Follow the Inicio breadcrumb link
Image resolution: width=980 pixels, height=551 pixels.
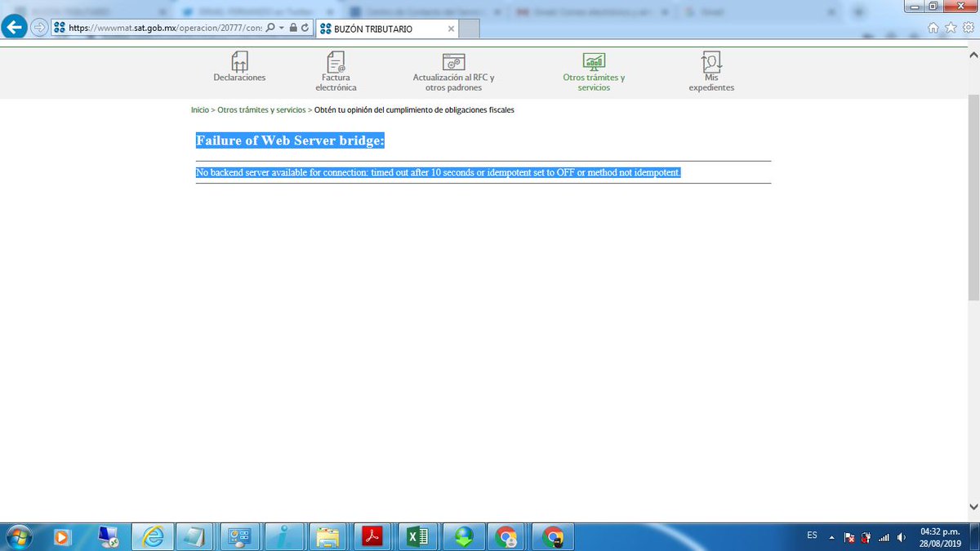[200, 109]
